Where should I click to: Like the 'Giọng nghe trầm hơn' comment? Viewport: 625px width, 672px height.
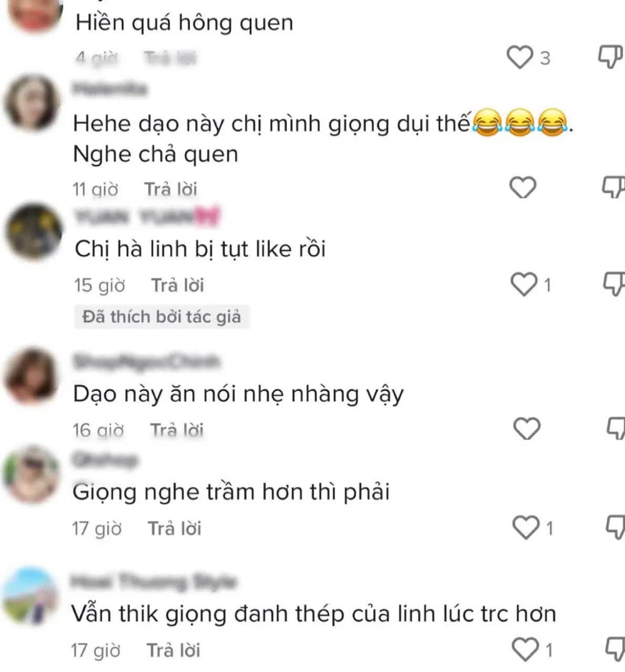526,528
